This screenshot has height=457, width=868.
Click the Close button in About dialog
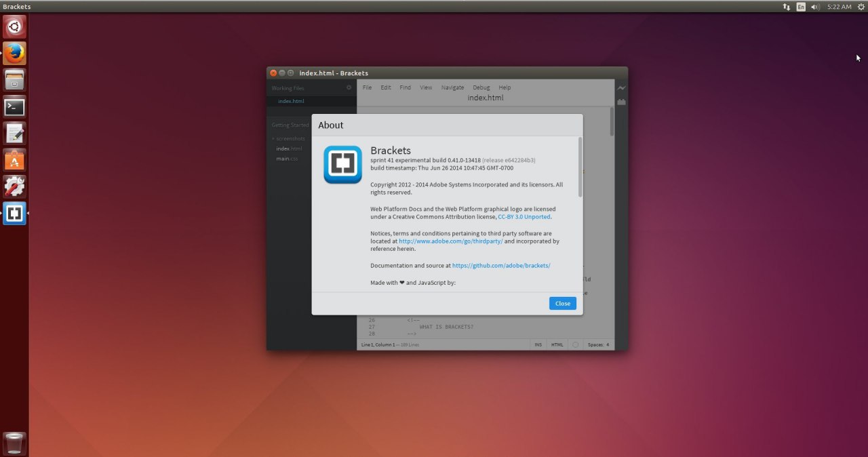[x=563, y=303]
